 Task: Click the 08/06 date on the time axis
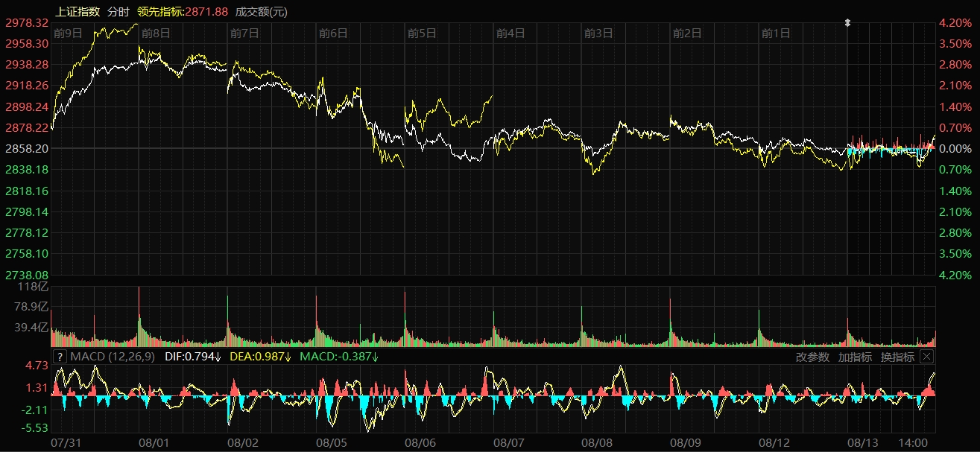coord(420,442)
